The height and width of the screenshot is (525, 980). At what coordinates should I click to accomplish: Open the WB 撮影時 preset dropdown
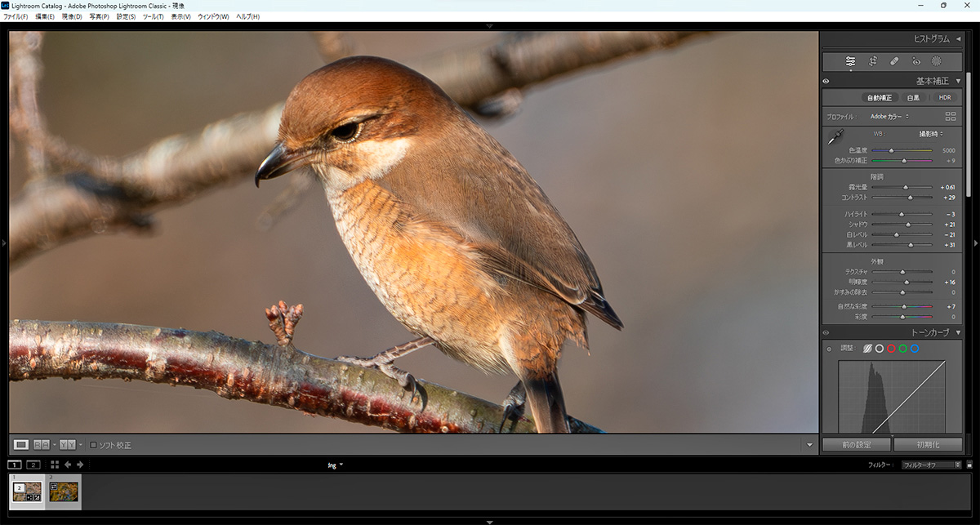[930, 134]
